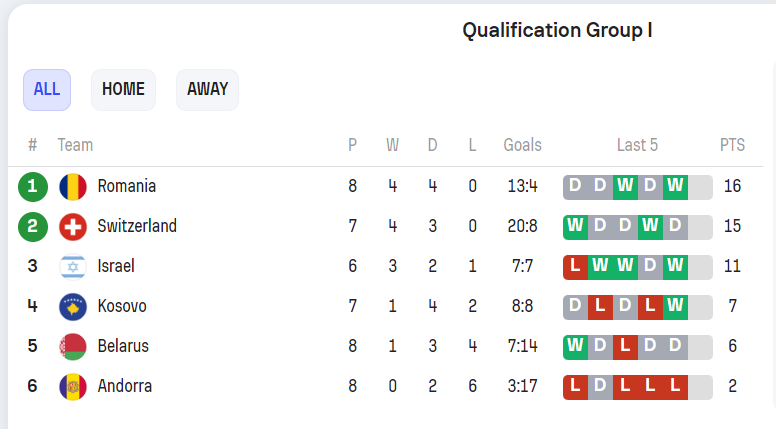Open the Kosovo team page
Screen dimensions: 776x429
(122, 306)
